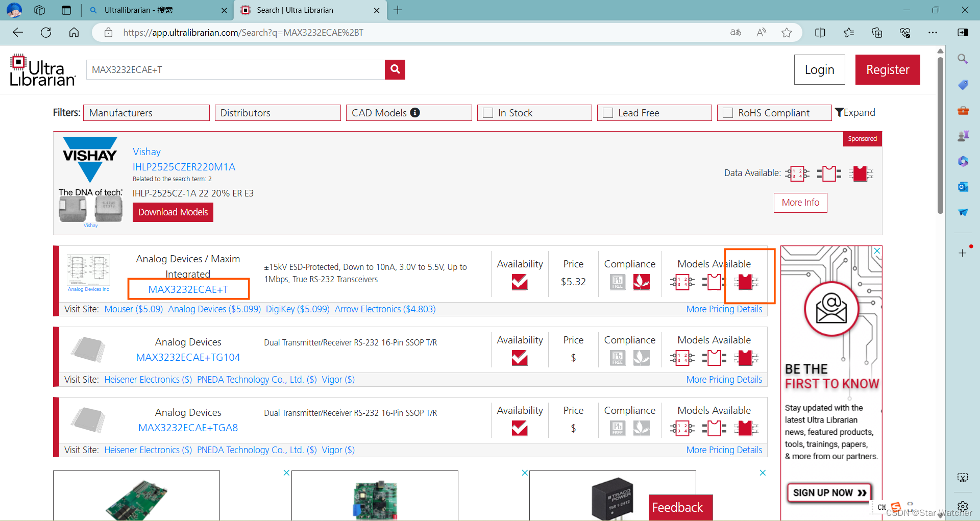Click availability checkmark for MAX3232ECAE+T

click(520, 282)
